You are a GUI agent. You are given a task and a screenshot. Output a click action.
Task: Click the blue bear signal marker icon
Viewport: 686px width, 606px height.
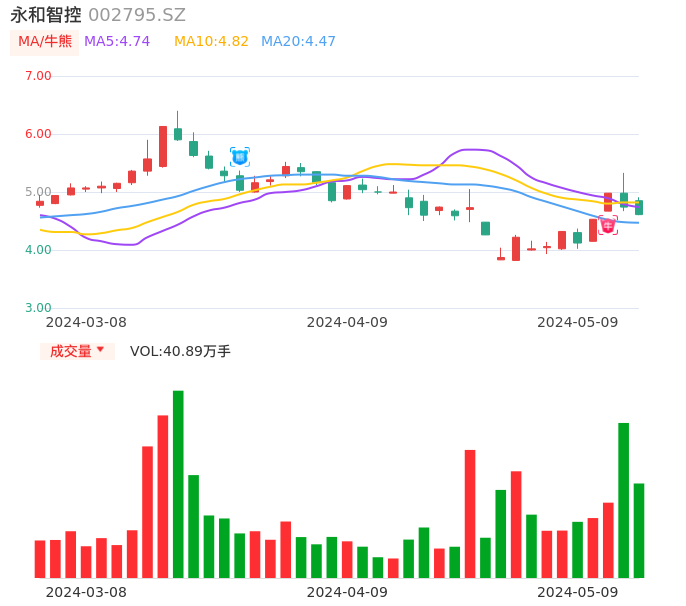pyautogui.click(x=240, y=157)
